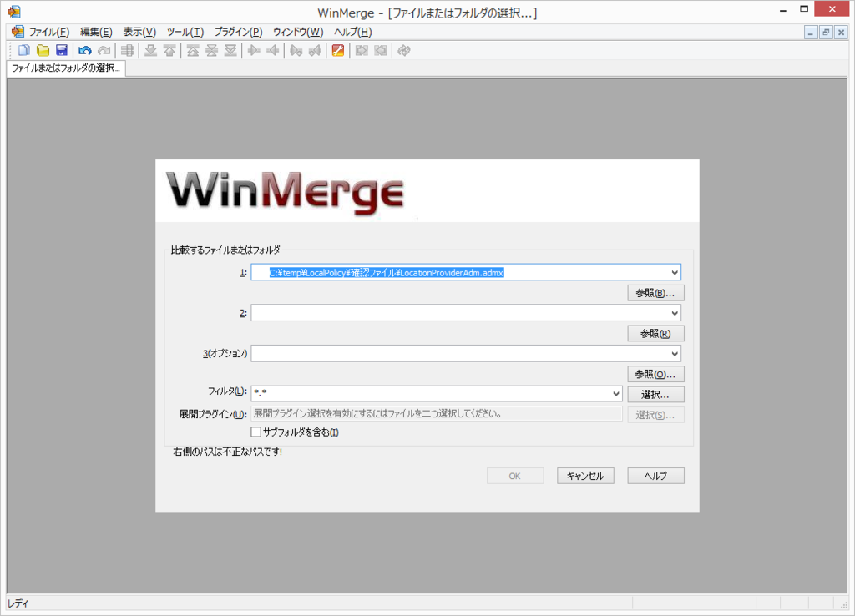Click the Select Line Difference toolbar icon
This screenshot has width=855, height=616.
[x=127, y=51]
